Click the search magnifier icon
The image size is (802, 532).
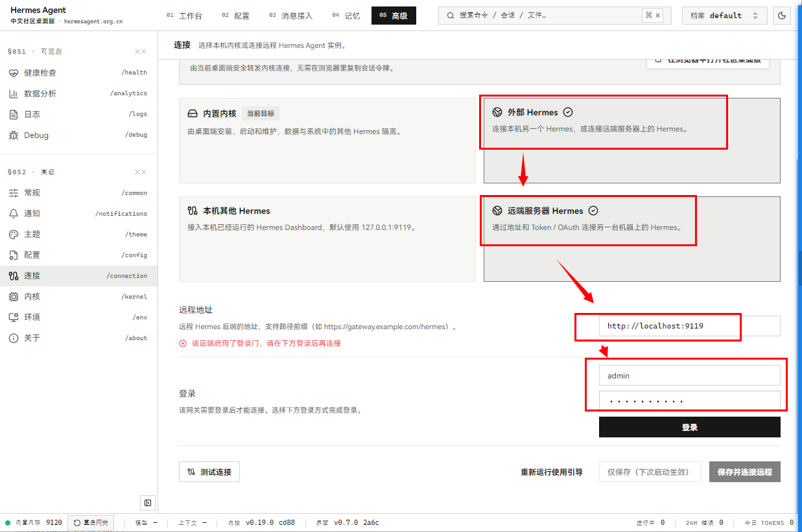click(x=451, y=16)
